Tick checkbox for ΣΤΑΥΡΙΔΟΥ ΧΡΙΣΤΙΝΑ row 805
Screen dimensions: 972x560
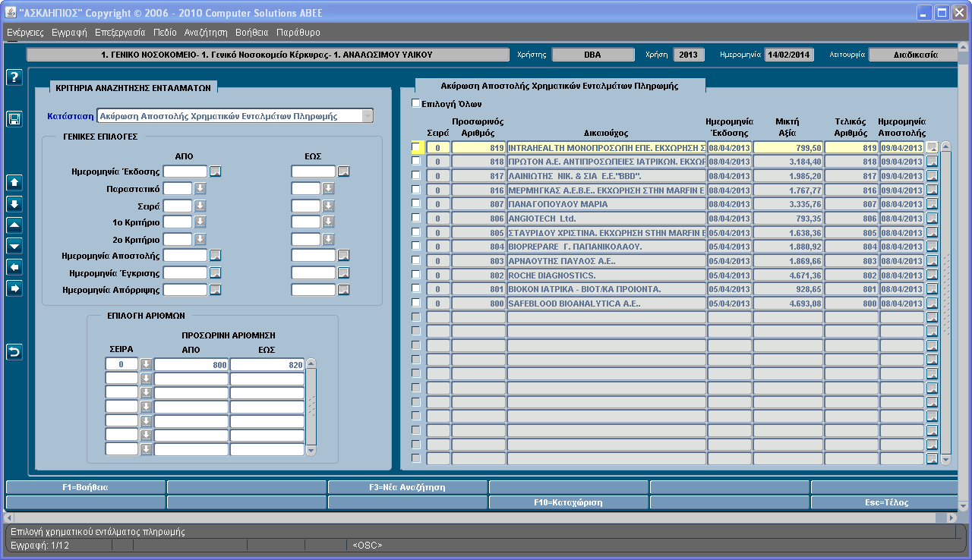[415, 231]
